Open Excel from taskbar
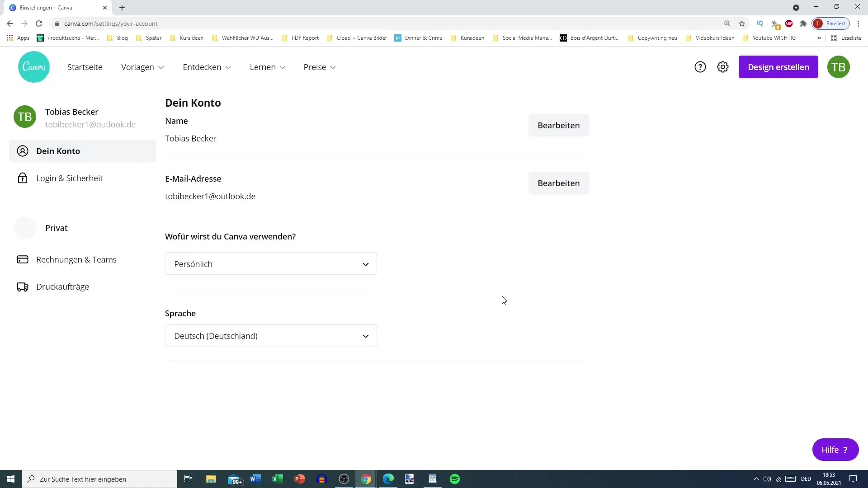The image size is (868, 488). (278, 479)
